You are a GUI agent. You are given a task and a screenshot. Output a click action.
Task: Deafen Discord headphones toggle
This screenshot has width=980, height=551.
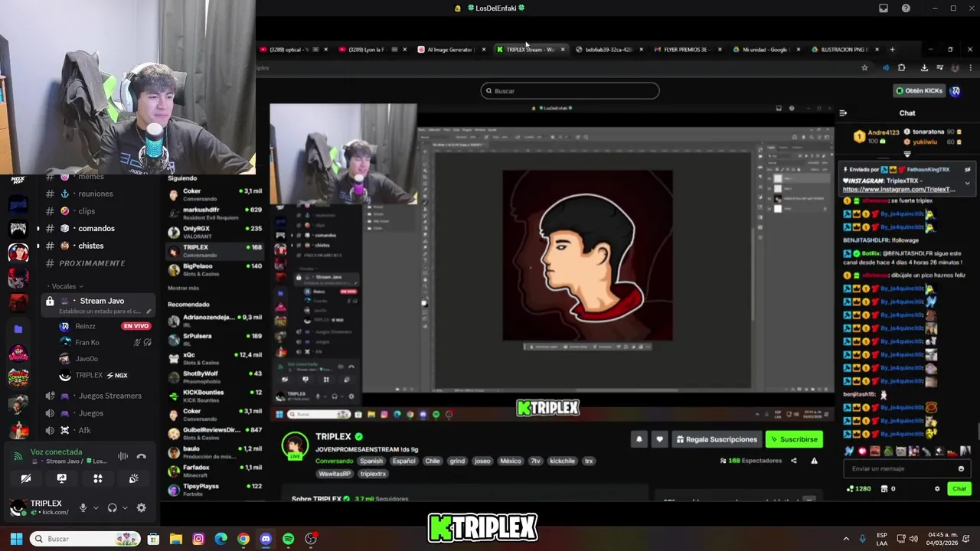tap(113, 507)
